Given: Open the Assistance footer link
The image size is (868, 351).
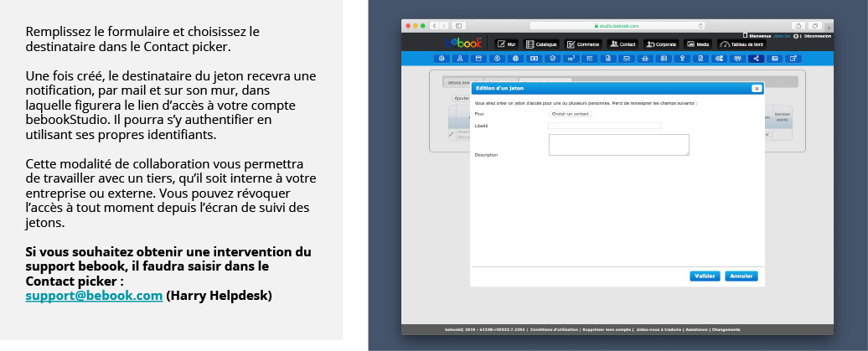Looking at the screenshot, I should [696, 329].
